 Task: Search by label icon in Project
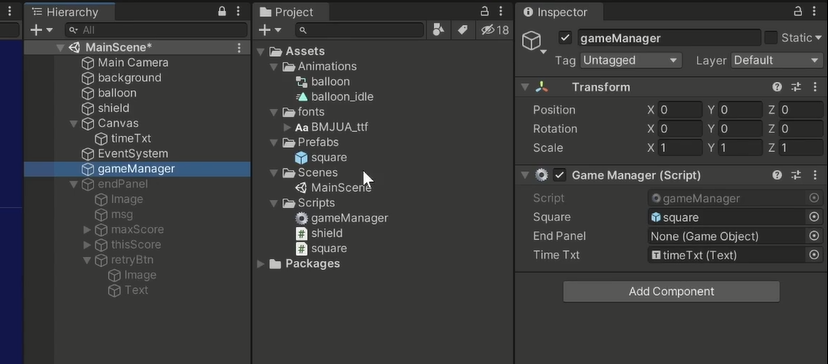click(463, 30)
